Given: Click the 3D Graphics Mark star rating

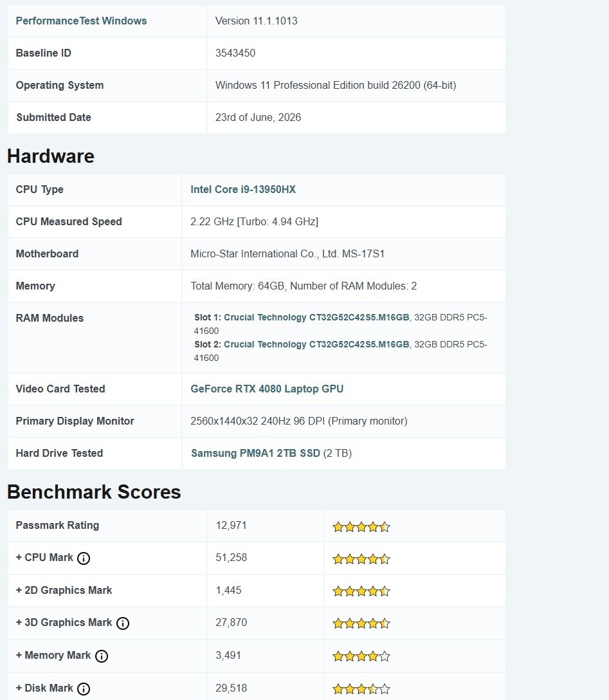Looking at the screenshot, I should coord(361,623).
